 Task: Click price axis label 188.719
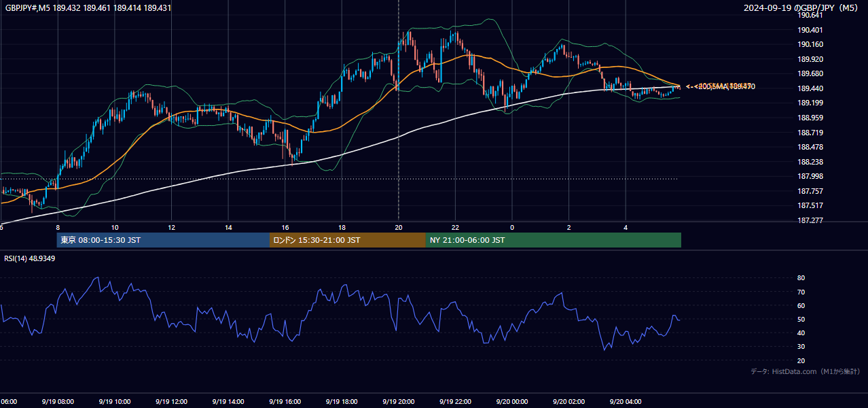[x=811, y=133]
